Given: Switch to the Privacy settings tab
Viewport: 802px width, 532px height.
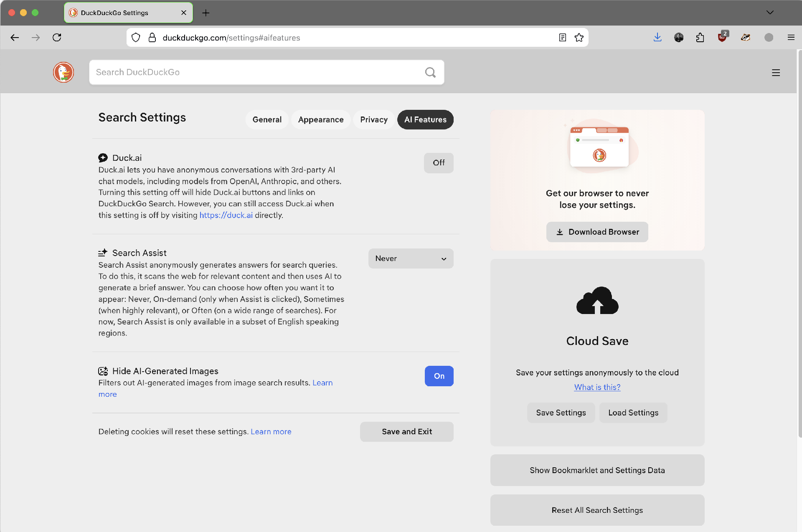Looking at the screenshot, I should 373,119.
